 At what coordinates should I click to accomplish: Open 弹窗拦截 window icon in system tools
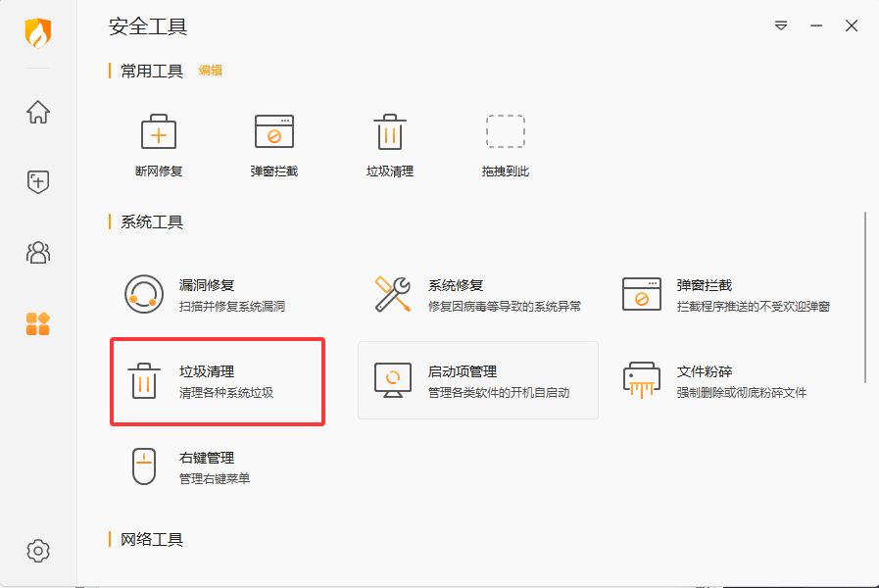click(x=642, y=294)
